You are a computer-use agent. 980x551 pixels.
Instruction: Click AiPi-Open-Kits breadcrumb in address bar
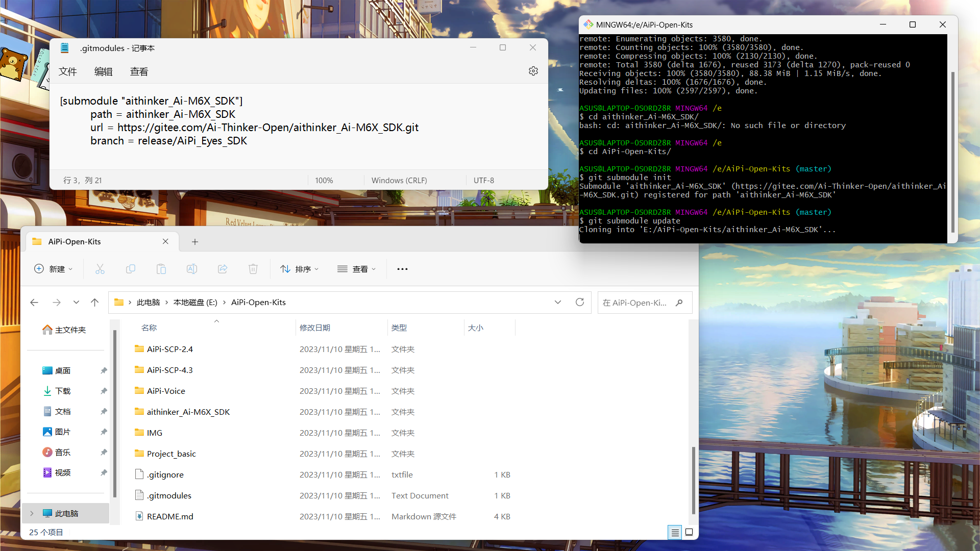[258, 303]
